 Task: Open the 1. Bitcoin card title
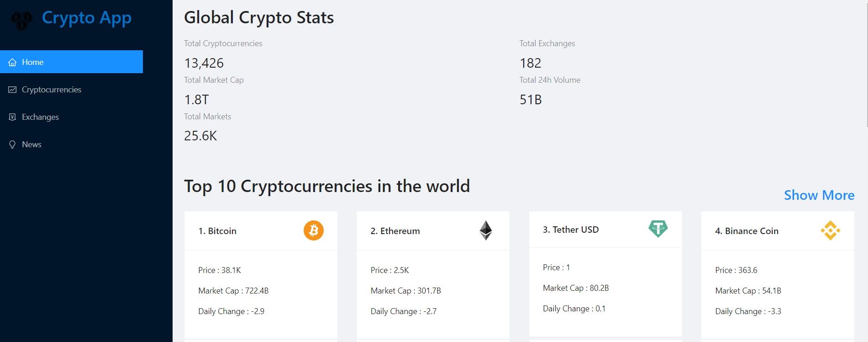pos(217,231)
